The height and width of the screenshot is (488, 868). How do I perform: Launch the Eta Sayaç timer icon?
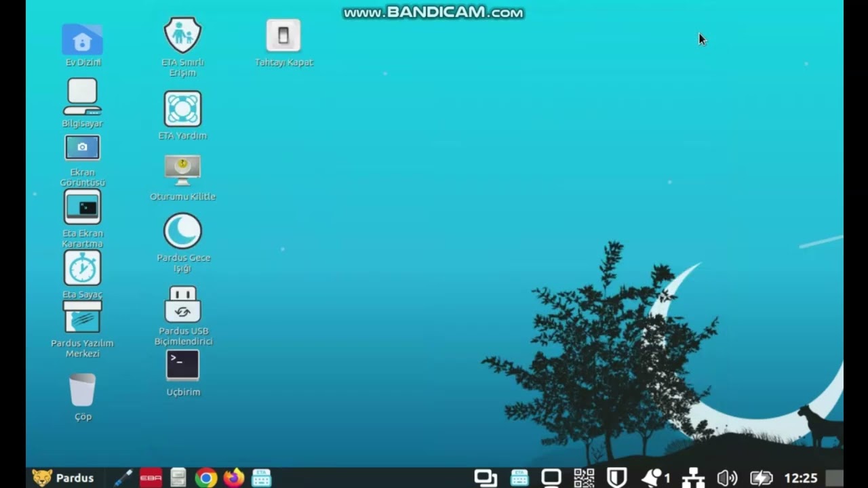click(82, 268)
